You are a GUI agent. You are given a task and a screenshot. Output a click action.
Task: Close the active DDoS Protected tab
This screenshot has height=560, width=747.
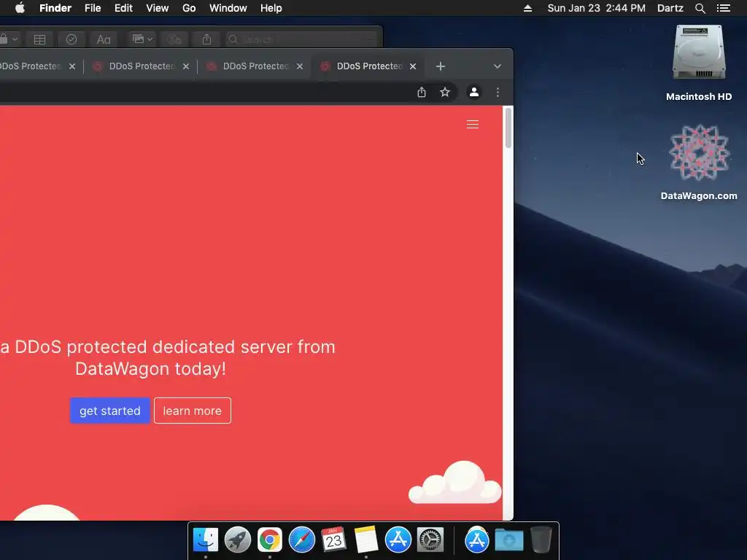coord(413,66)
